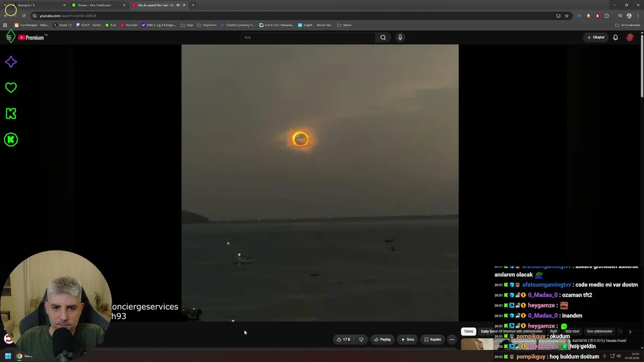
Task: Bookmark this page with the star
Action: coord(567,16)
